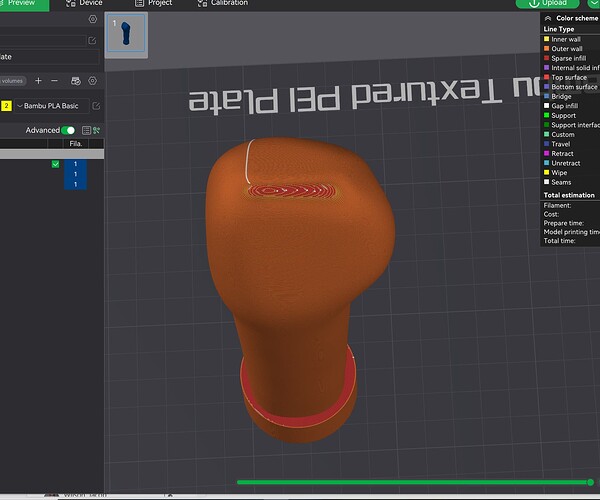Click the compare presets icon
The image size is (600, 500).
point(96,130)
